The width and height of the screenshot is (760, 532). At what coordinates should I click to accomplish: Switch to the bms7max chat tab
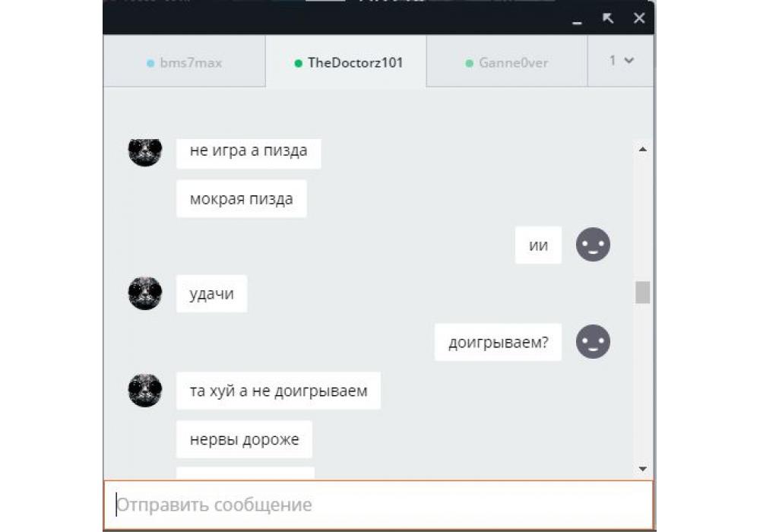tap(184, 62)
